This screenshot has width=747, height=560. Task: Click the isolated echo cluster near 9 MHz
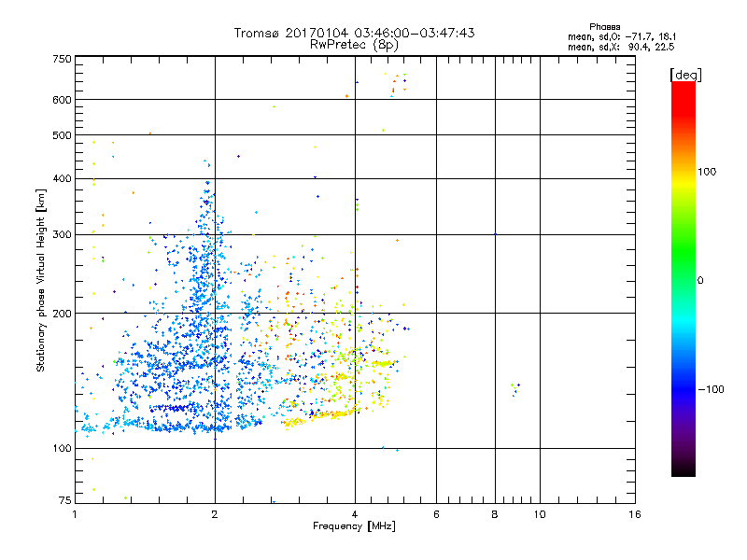tap(515, 389)
